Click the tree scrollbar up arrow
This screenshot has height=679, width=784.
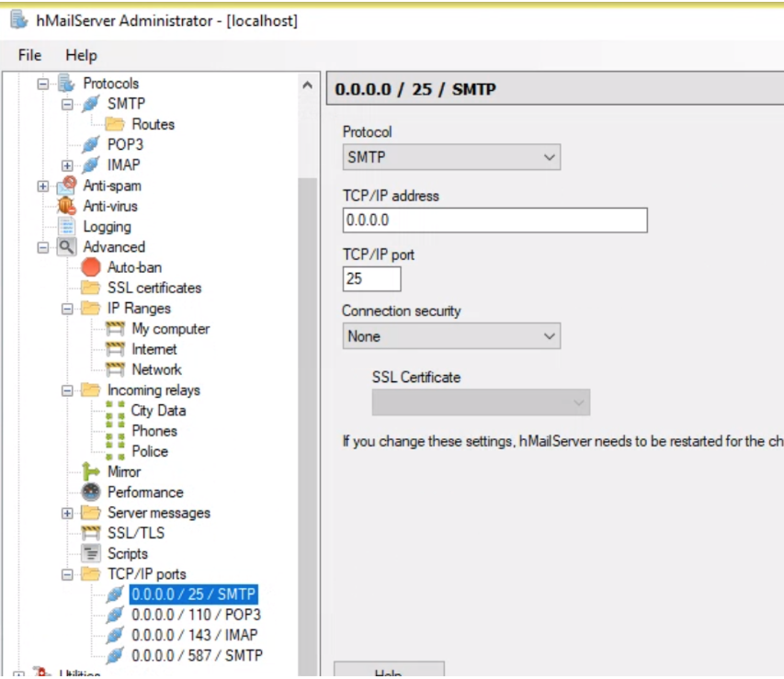pos(308,85)
